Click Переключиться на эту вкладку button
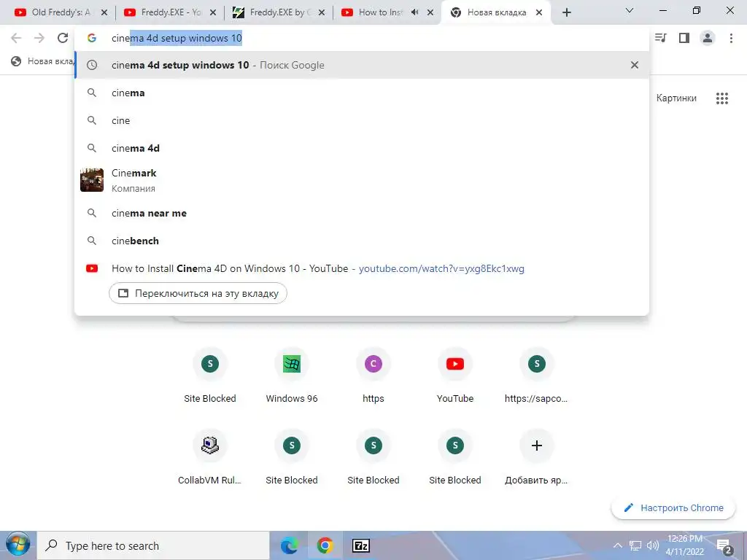The height and width of the screenshot is (560, 747). click(x=198, y=293)
